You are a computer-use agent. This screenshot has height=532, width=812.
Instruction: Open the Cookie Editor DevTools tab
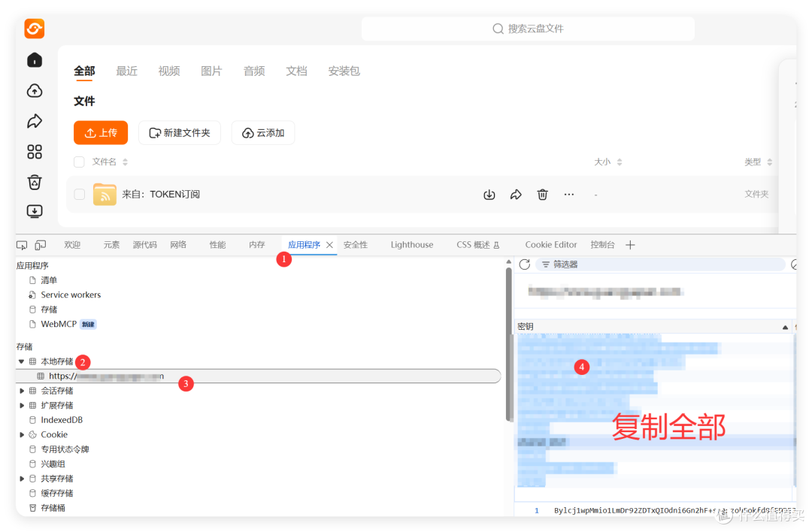coord(551,245)
